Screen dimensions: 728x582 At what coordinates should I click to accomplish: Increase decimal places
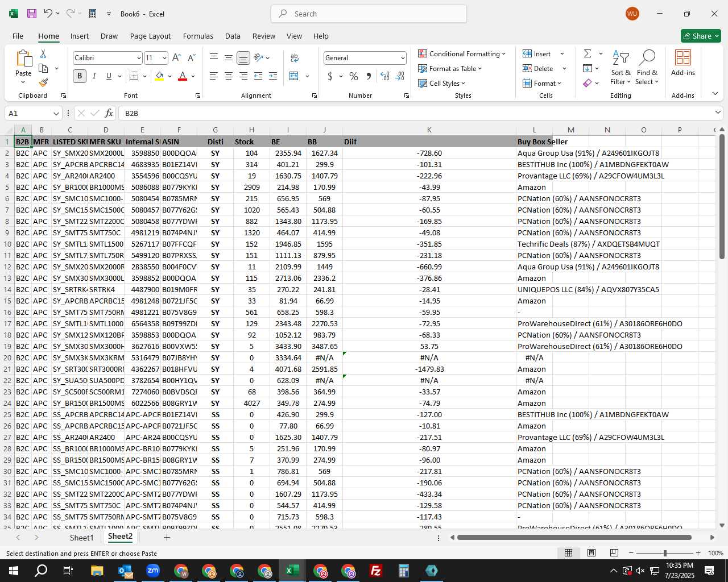(385, 76)
